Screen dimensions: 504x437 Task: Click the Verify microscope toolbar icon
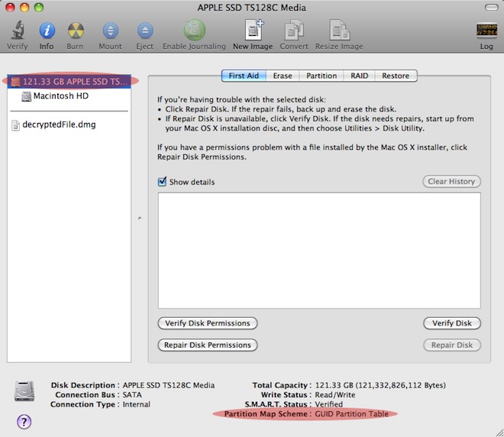click(x=18, y=31)
